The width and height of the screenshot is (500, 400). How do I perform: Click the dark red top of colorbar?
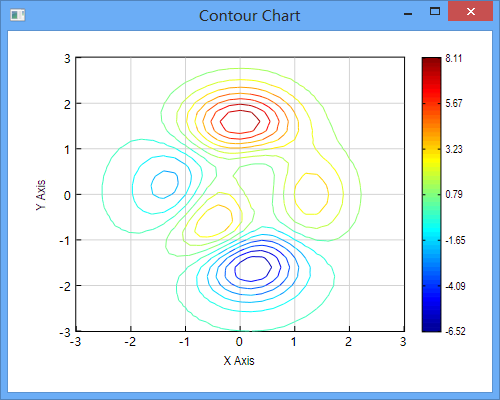point(431,62)
